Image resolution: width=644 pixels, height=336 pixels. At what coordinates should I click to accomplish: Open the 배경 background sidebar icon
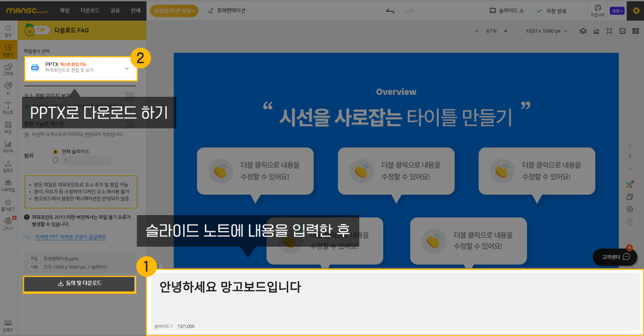[x=8, y=127]
